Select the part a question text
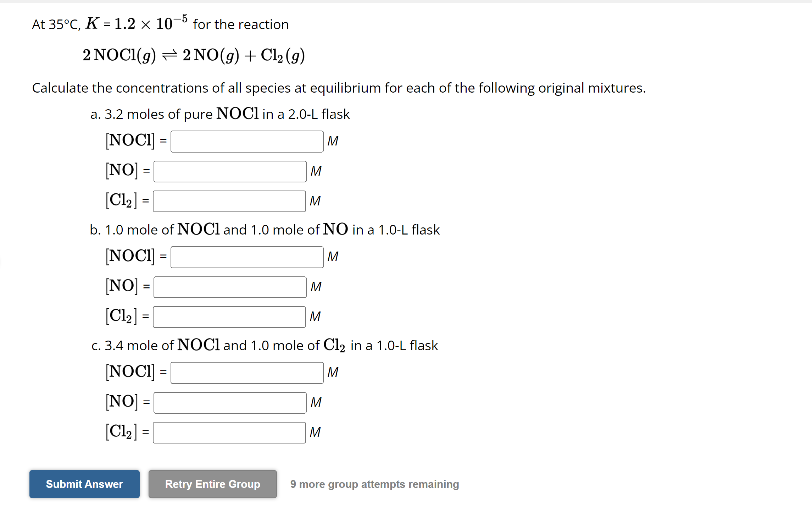This screenshot has height=529, width=812. 220,114
